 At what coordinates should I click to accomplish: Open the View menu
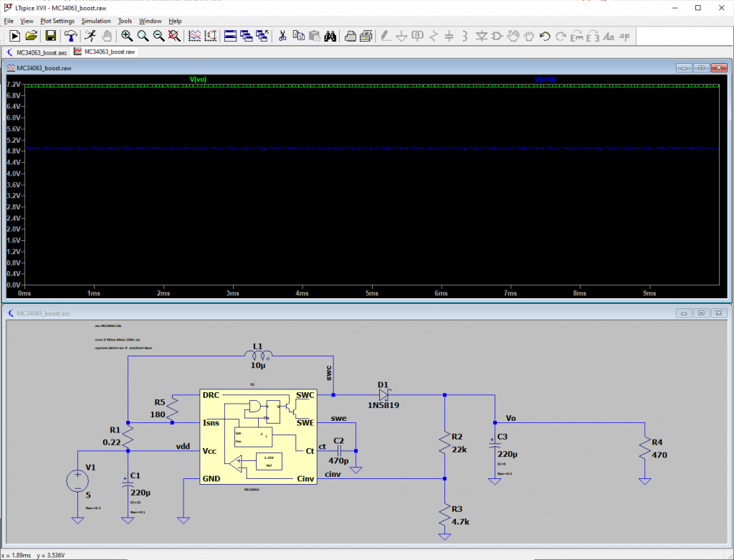(27, 21)
